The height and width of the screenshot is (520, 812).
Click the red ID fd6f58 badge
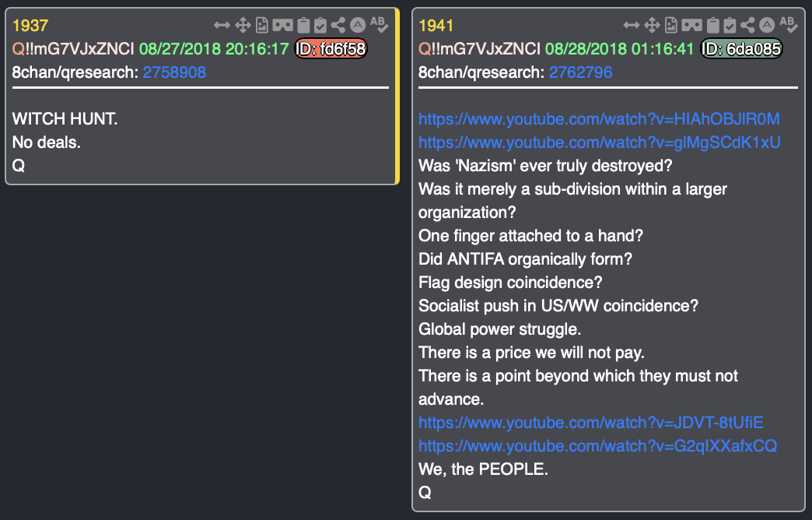(331, 49)
